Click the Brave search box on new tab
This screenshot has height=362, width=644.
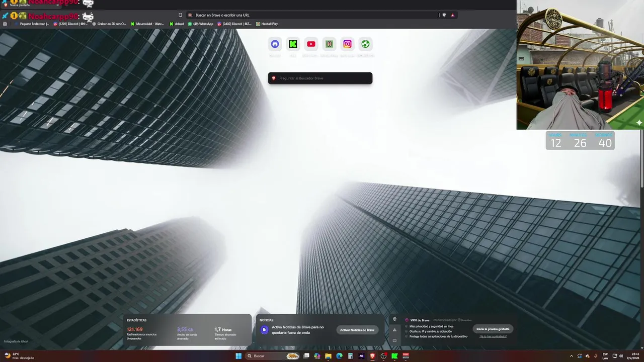tap(320, 78)
